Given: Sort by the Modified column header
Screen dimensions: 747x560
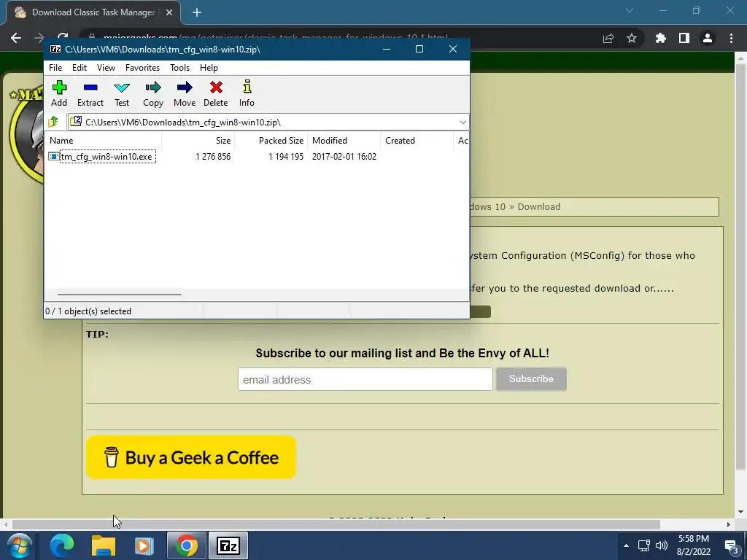Looking at the screenshot, I should (344, 141).
